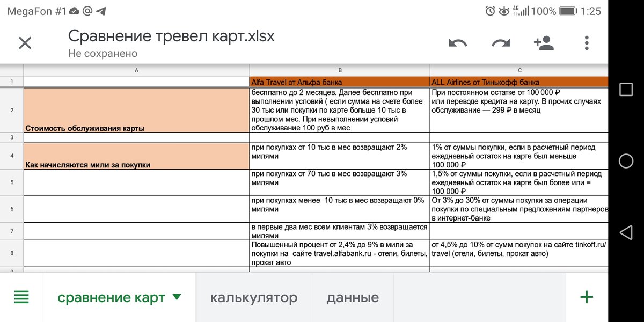
Task: Switch to the данные sheet tab
Action: tap(353, 297)
